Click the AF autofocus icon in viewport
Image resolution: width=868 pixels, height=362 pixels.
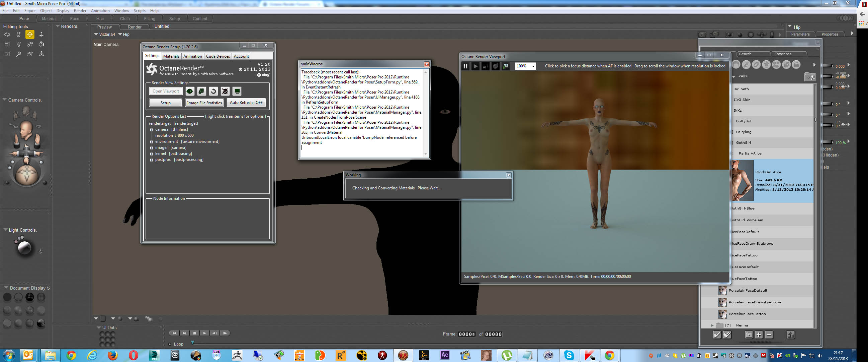pyautogui.click(x=485, y=66)
